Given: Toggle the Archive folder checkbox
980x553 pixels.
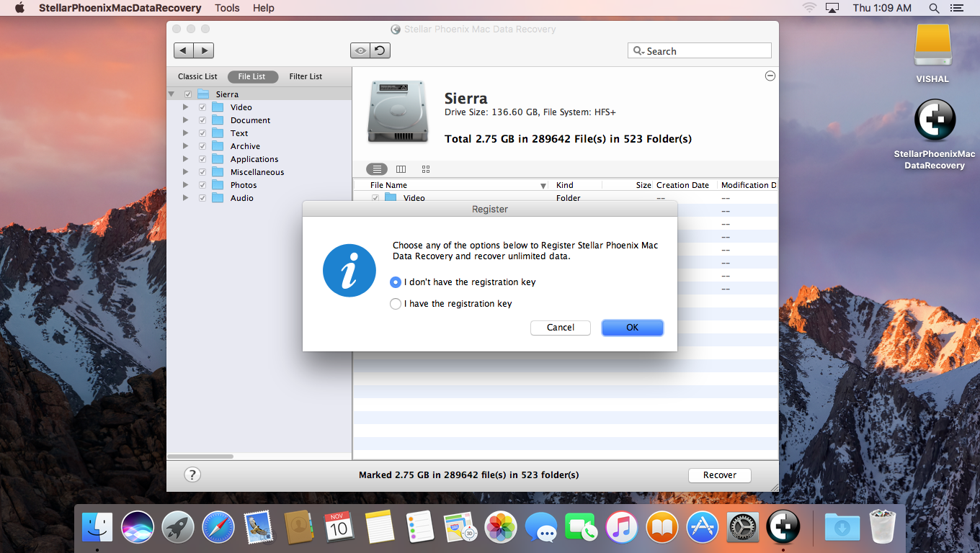Looking at the screenshot, I should pyautogui.click(x=202, y=146).
